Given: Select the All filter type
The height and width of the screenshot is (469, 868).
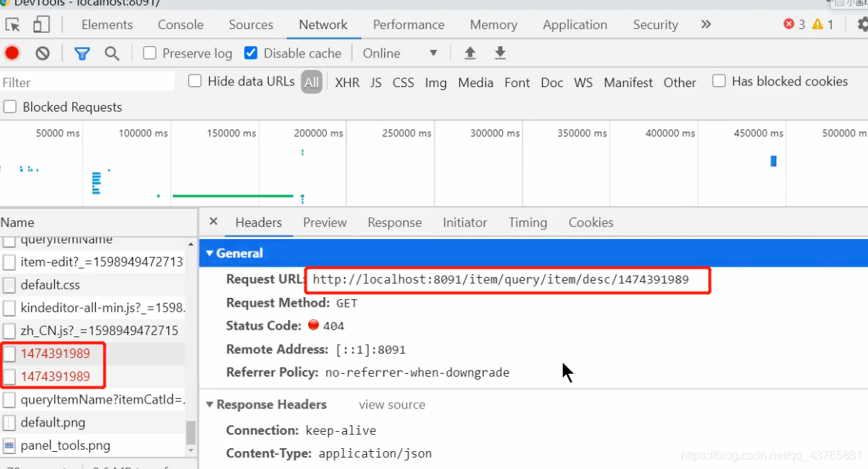Looking at the screenshot, I should 312,83.
